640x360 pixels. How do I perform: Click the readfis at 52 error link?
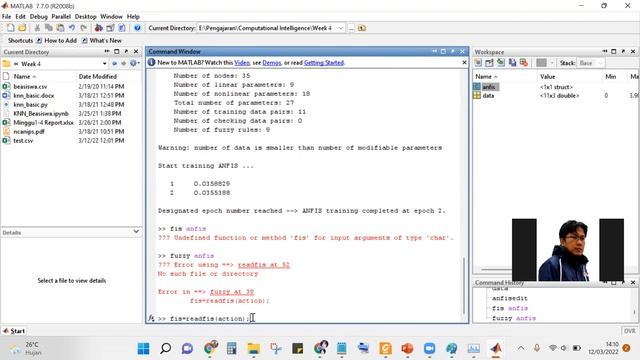(x=264, y=264)
